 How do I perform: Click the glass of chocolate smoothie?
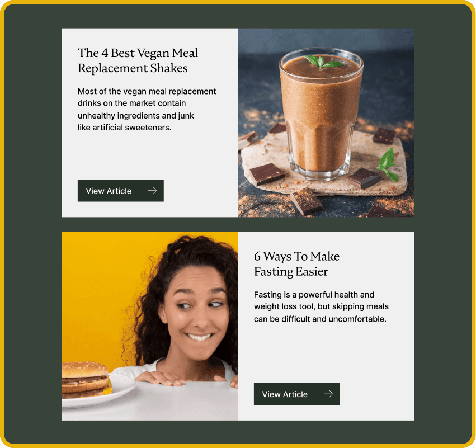tap(321, 114)
